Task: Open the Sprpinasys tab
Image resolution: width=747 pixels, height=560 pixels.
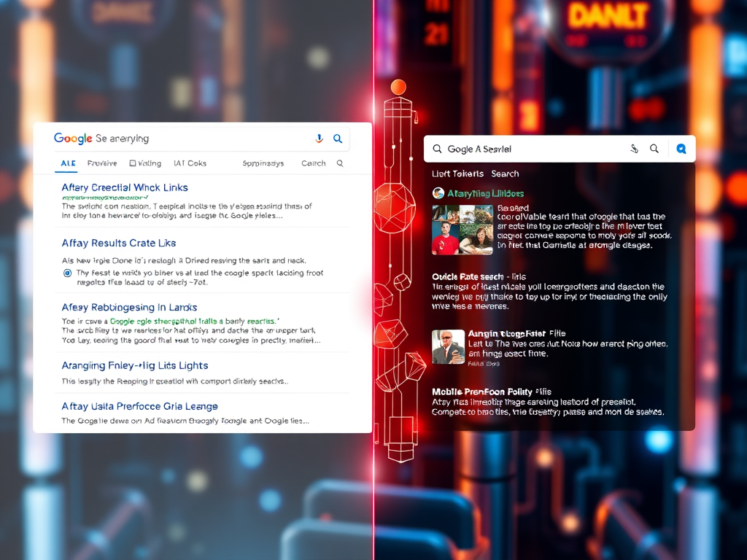Action: pos(263,163)
